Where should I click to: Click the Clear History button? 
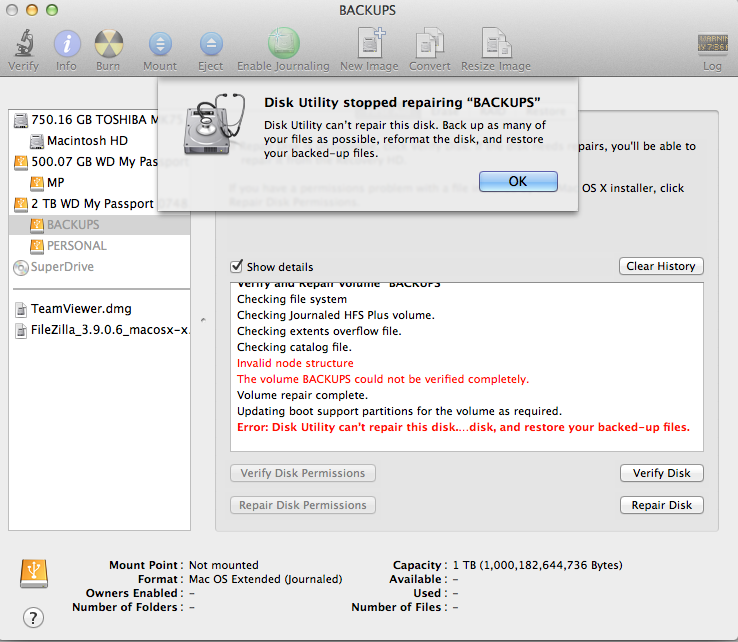[661, 266]
